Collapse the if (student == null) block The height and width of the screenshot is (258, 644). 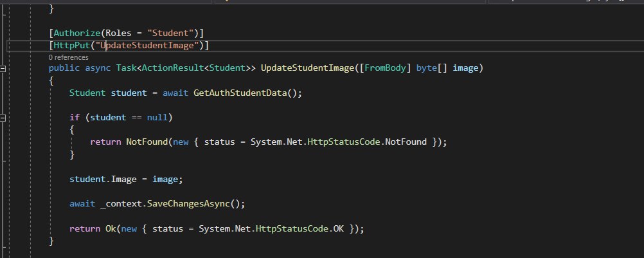coord(3,118)
